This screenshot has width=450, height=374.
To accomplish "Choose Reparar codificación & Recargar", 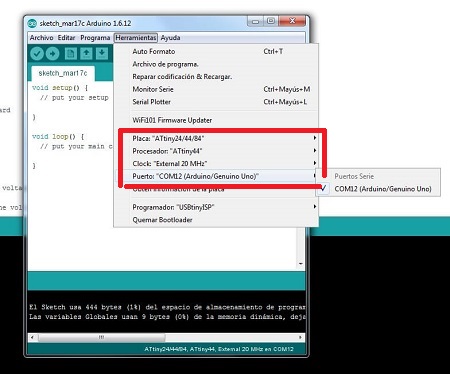I will click(x=216, y=77).
